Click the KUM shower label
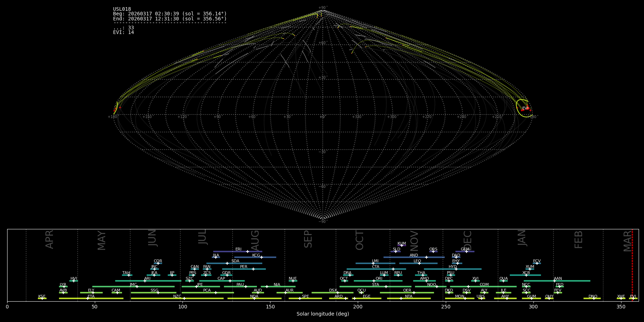 (401, 244)
